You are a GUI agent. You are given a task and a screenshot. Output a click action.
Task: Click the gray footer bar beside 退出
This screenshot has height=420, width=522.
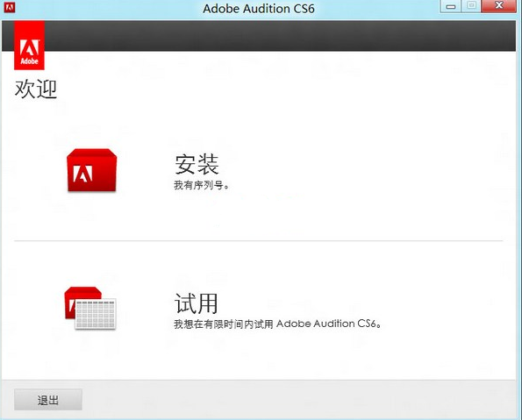coord(299,399)
